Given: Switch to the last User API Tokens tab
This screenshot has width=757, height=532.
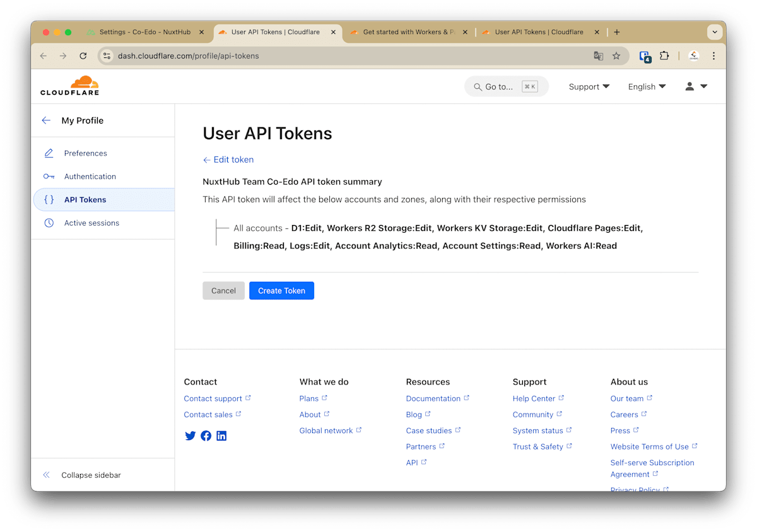Looking at the screenshot, I should [539, 32].
